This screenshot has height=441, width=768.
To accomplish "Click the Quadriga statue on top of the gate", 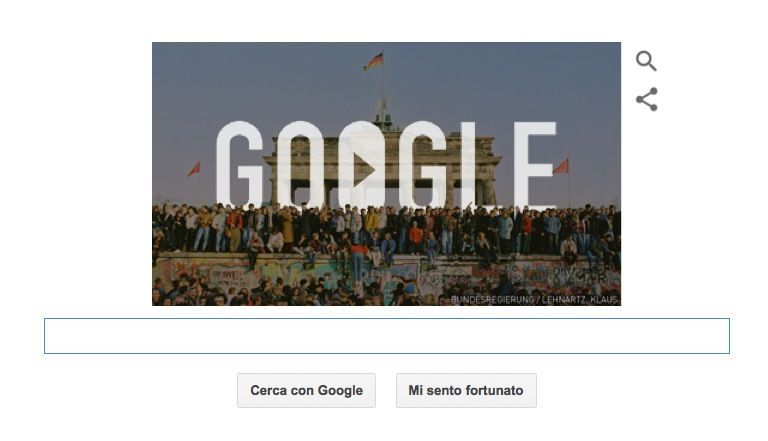I will [384, 114].
